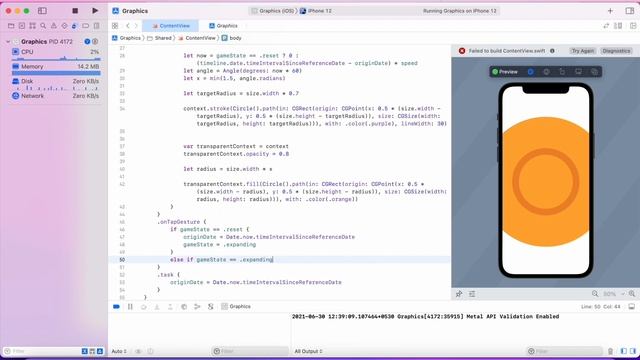The height and width of the screenshot is (360, 640).
Task: Open the canvas adjust settings icon
Action: (x=472, y=294)
